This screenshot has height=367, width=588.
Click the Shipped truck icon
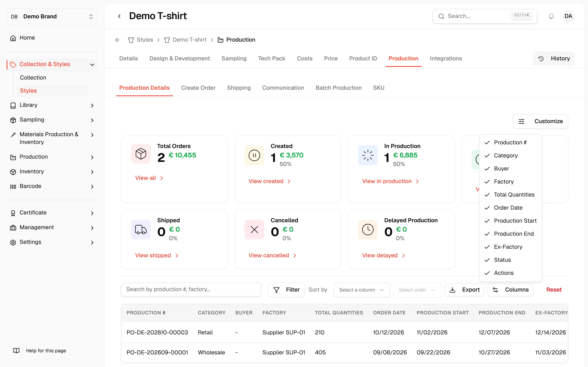click(141, 229)
